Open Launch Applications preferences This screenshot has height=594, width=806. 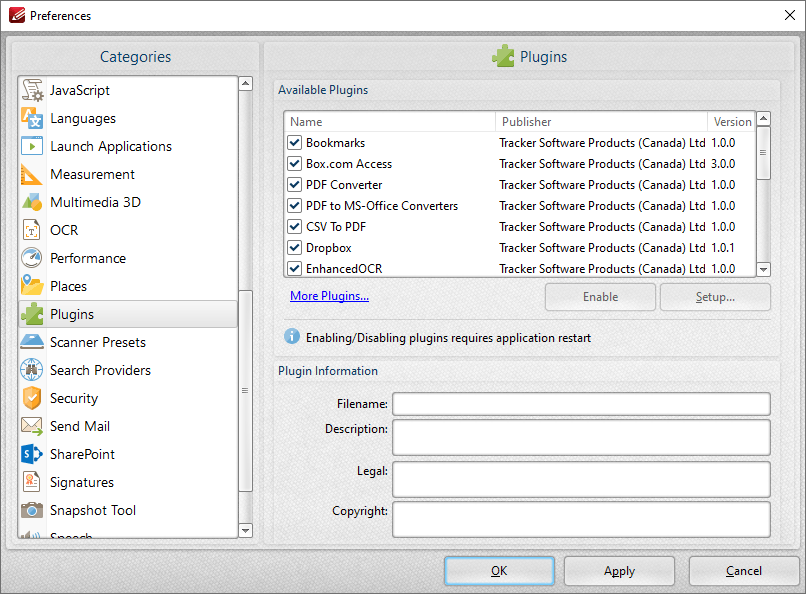tap(128, 146)
